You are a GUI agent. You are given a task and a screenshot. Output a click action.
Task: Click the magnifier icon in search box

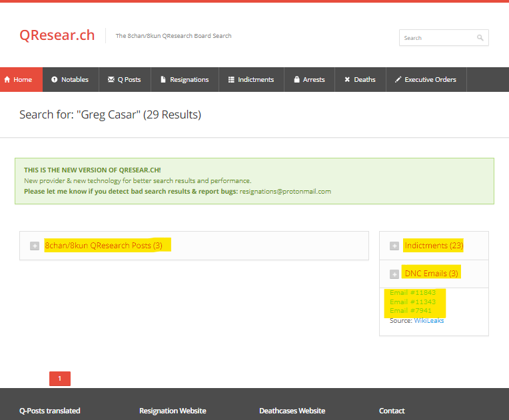tap(480, 38)
